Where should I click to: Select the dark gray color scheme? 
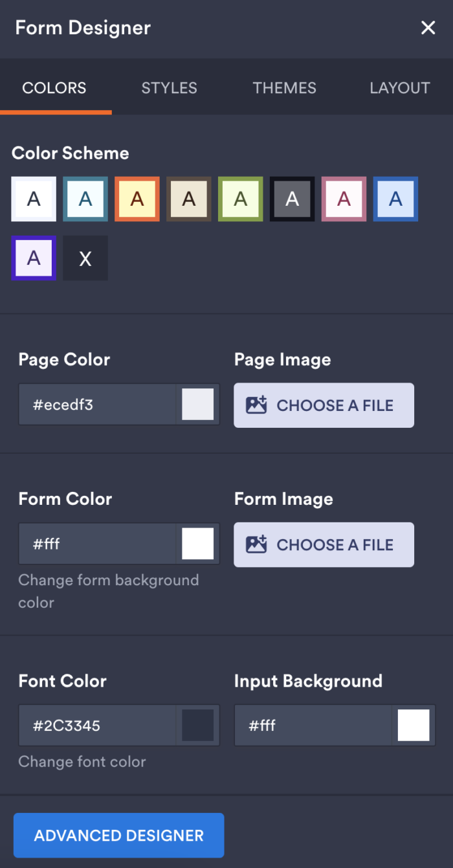(292, 199)
